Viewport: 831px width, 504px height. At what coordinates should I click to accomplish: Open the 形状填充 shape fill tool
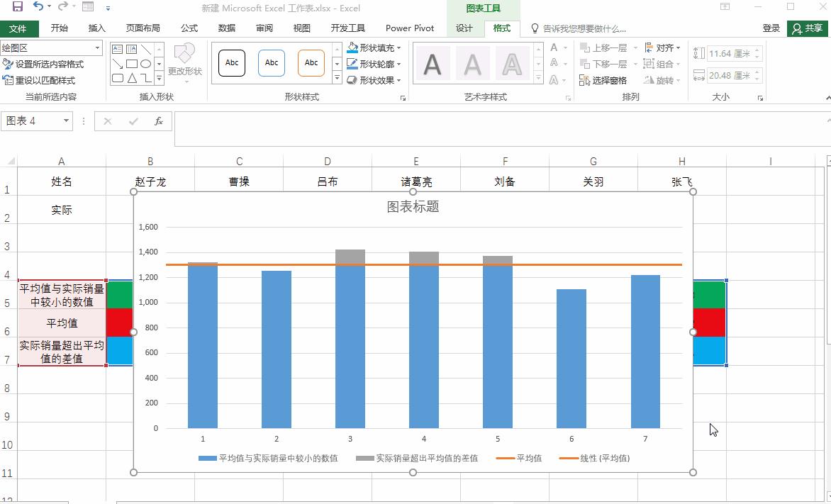click(x=374, y=47)
